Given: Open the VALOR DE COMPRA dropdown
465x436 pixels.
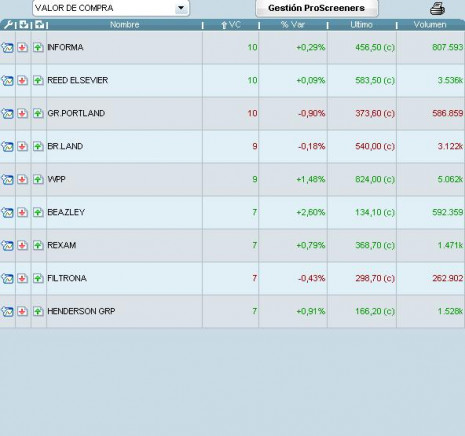Looking at the screenshot, I should pos(111,8).
